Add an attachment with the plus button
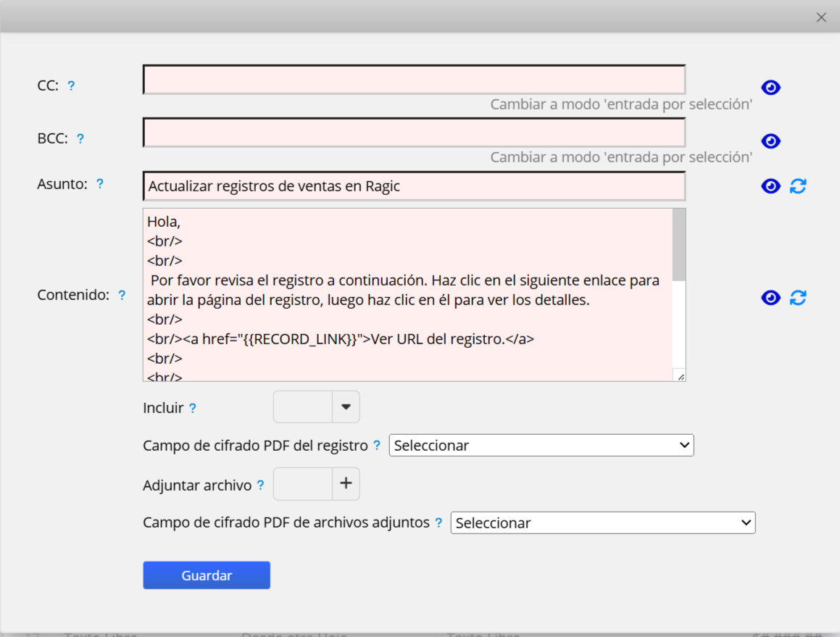 tap(346, 484)
